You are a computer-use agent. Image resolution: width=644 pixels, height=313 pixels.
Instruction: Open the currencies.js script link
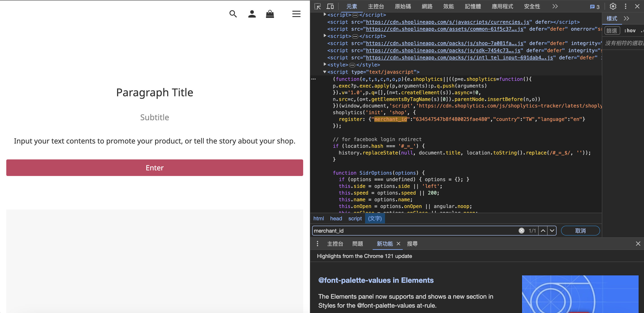click(x=447, y=22)
